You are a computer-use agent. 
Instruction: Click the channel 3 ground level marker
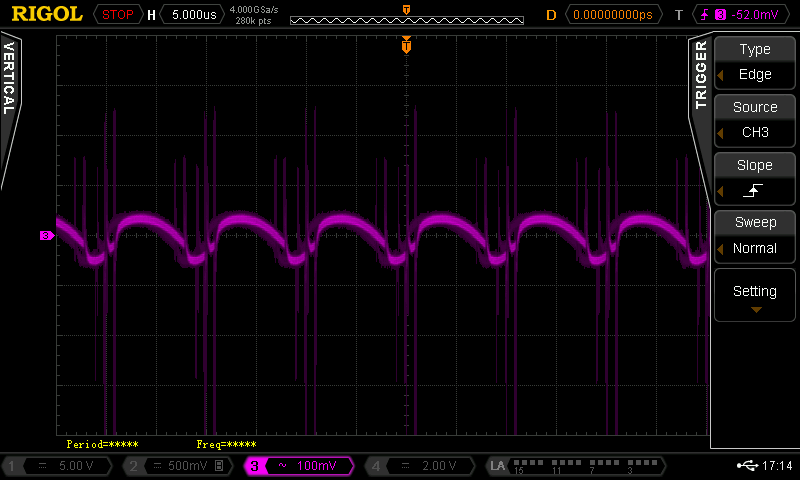pos(46,235)
